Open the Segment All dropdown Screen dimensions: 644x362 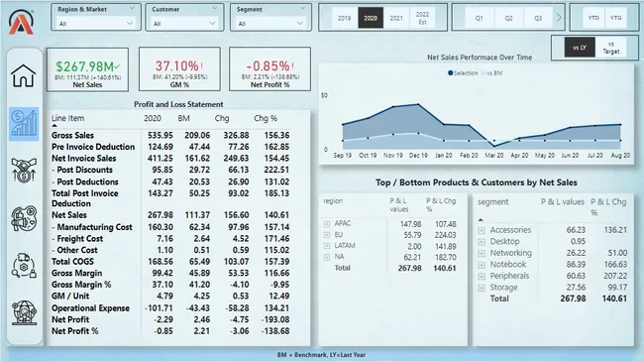(270, 24)
